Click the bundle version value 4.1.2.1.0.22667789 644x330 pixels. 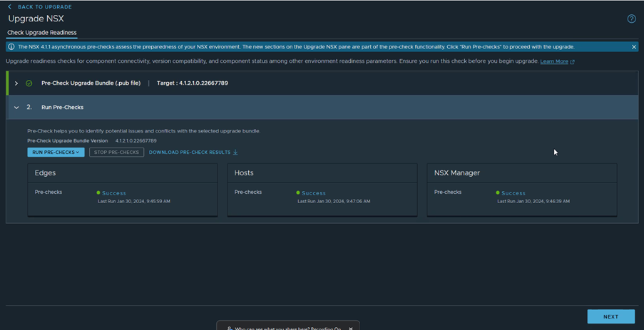pyautogui.click(x=136, y=141)
